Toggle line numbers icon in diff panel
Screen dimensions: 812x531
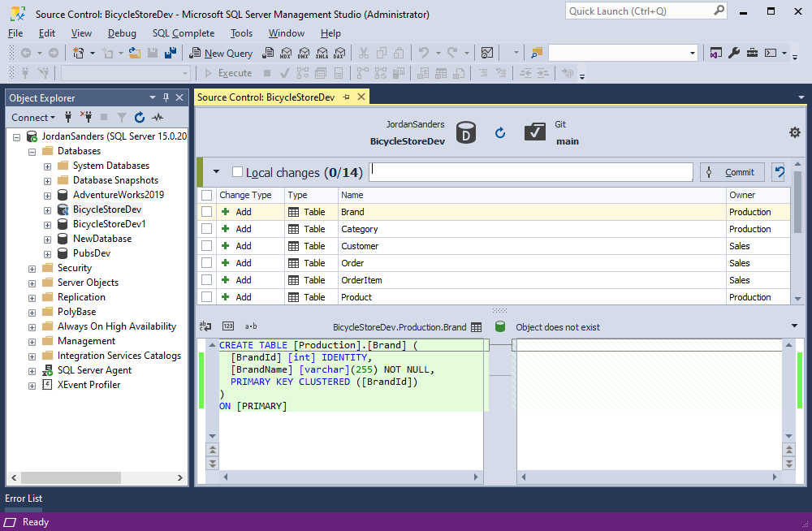228,326
